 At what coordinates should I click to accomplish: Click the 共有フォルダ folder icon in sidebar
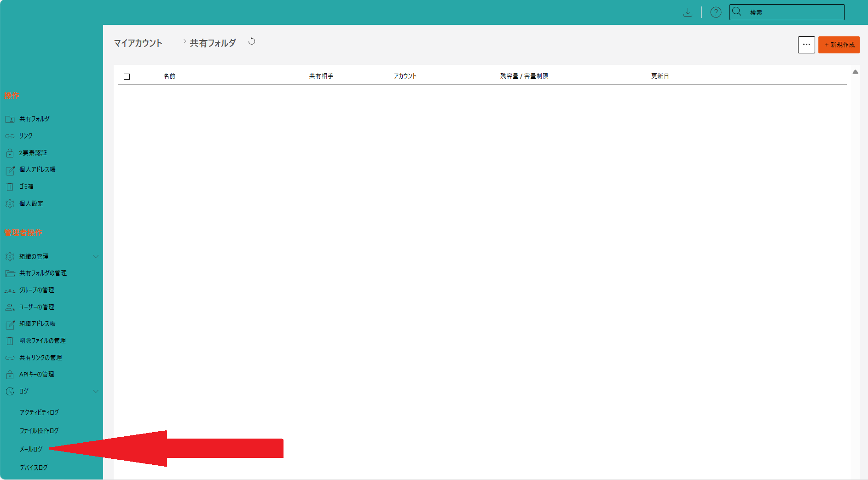coord(10,119)
